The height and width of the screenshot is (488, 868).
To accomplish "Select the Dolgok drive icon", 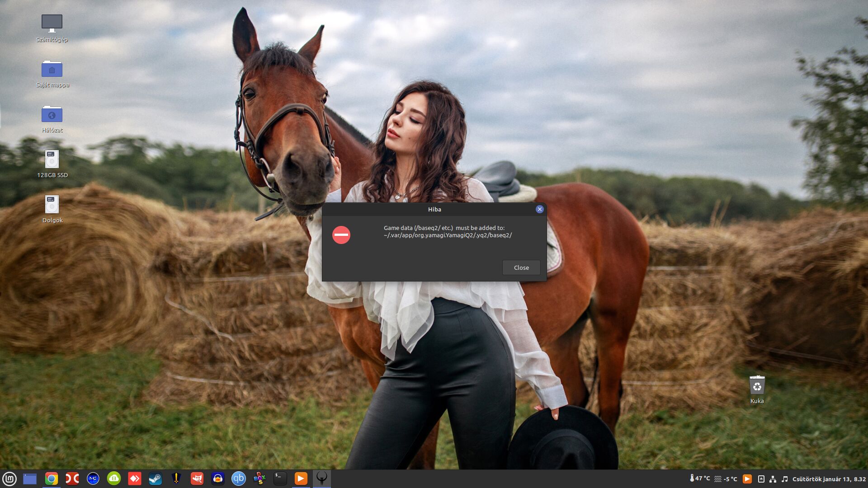I will tap(52, 209).
